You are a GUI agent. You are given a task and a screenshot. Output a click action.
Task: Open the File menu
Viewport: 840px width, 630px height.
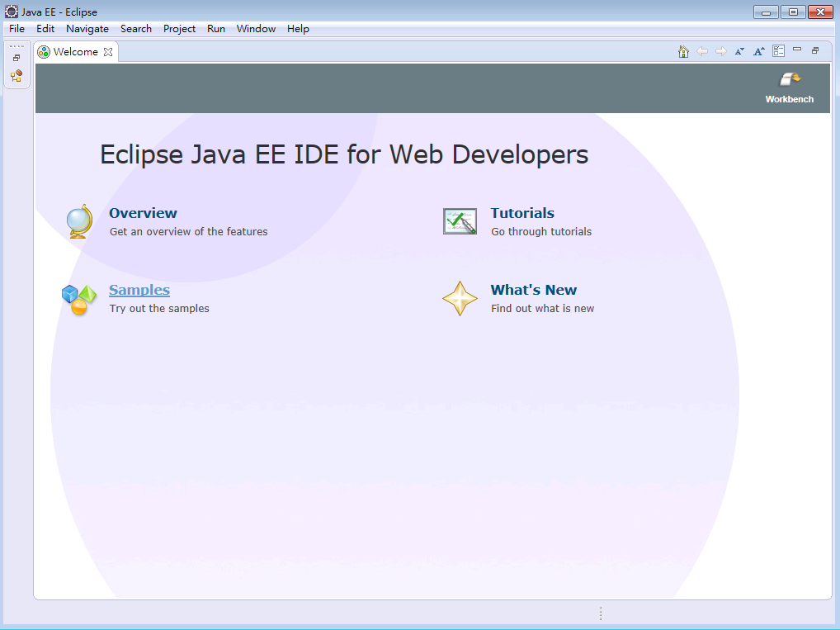tap(17, 29)
